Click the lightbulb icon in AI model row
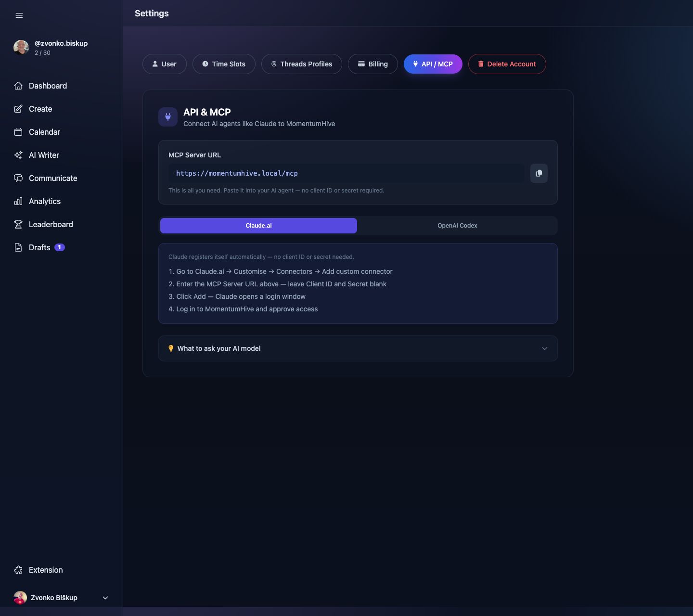693x616 pixels. [x=171, y=348]
